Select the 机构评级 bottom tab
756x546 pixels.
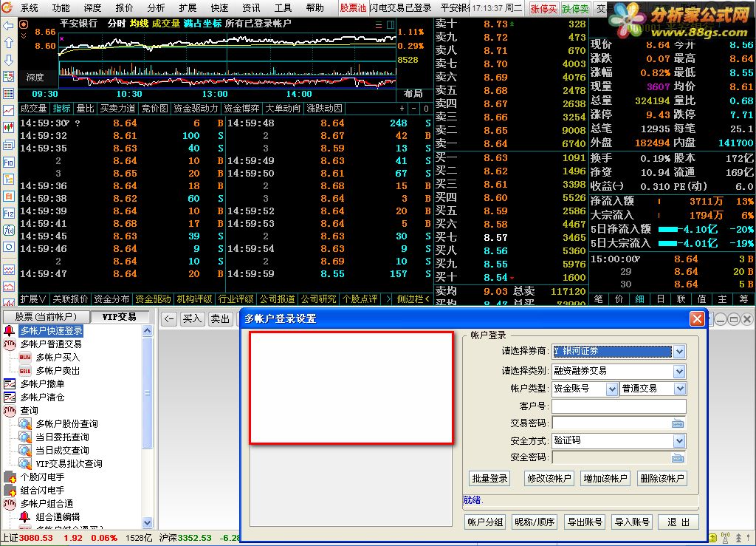pyautogui.click(x=194, y=299)
